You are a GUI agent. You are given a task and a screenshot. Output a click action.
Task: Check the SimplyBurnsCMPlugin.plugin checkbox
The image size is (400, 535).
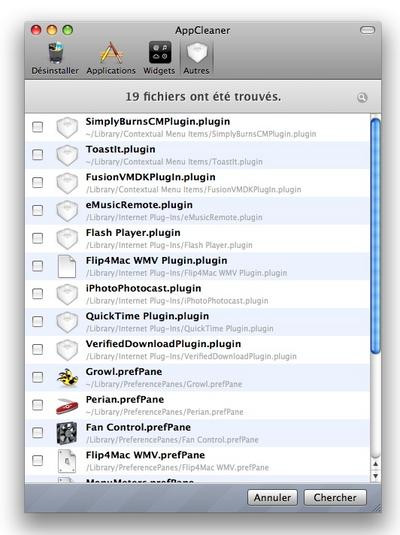(x=38, y=127)
